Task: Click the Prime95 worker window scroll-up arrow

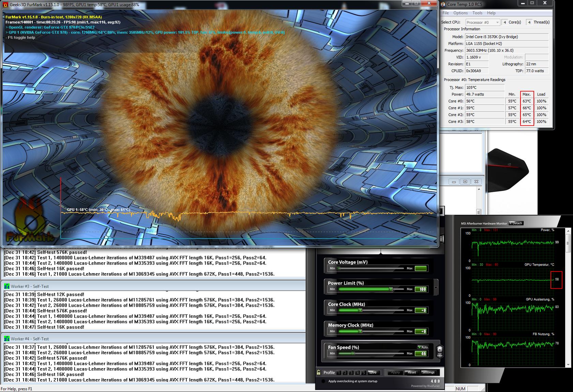Action: [x=479, y=189]
